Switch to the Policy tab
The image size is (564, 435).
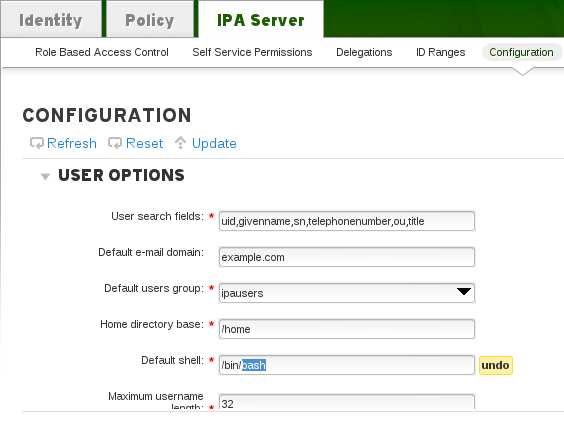(150, 20)
